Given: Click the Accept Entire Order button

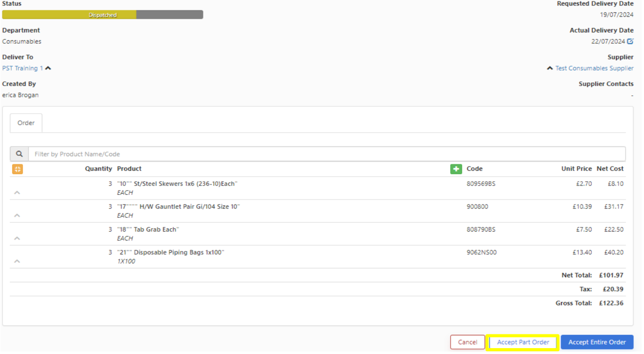Looking at the screenshot, I should click(597, 342).
